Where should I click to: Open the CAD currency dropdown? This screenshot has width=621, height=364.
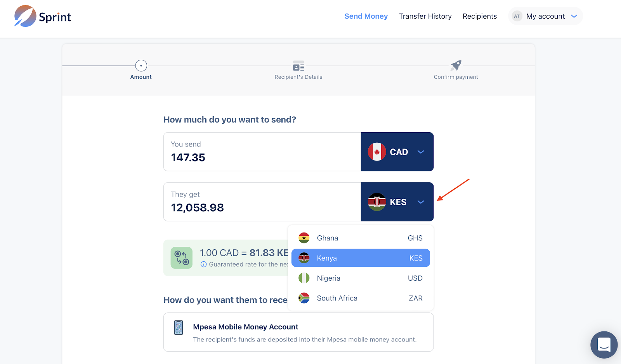pyautogui.click(x=397, y=152)
